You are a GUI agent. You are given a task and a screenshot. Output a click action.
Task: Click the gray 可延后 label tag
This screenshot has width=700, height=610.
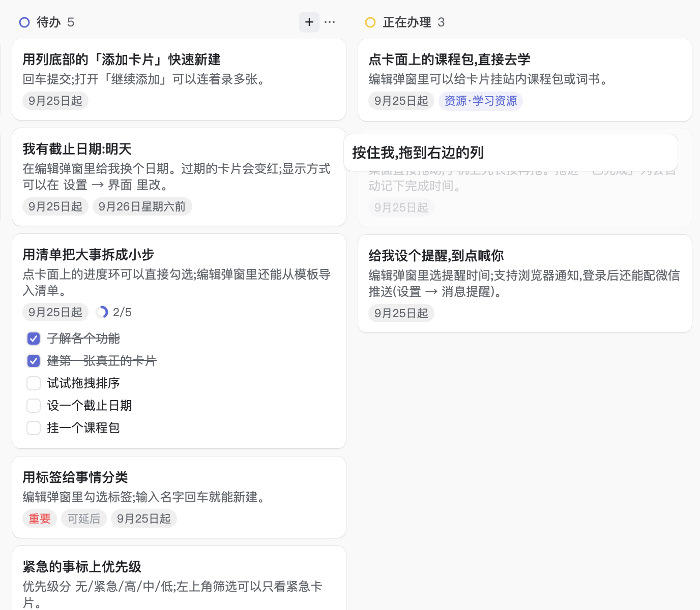[84, 518]
